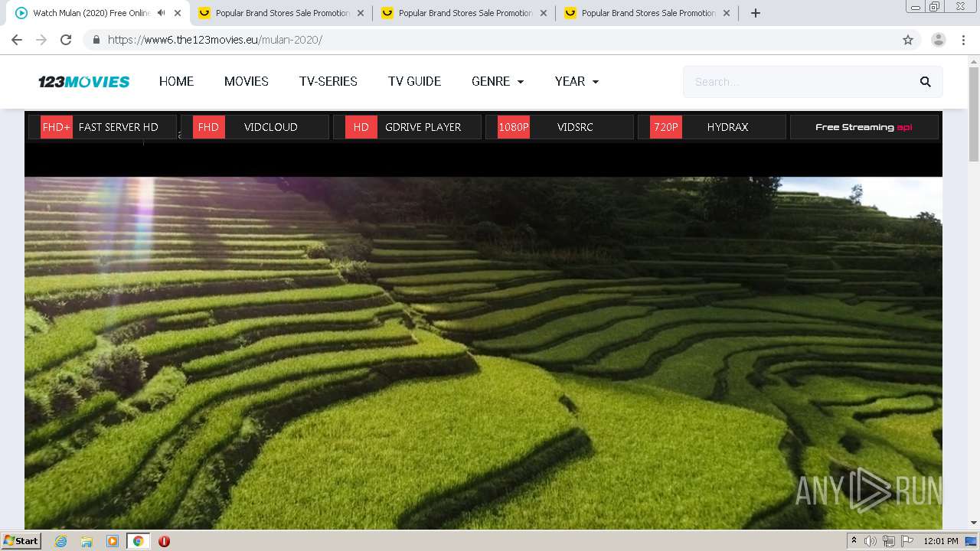
Task: Open the MOVIES navigation item
Action: [246, 81]
